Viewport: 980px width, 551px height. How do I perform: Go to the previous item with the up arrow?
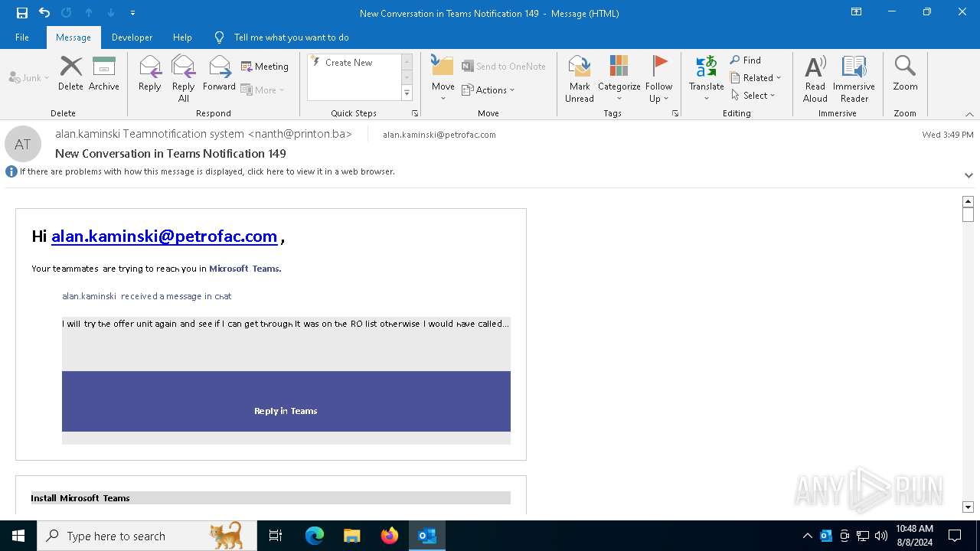[89, 12]
